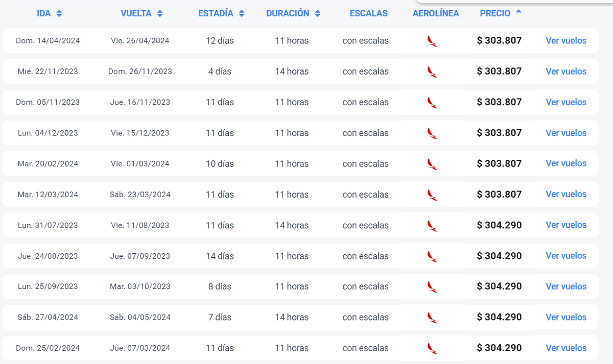Open Ver vuelos for 27/04/2024 departure
Image resolution: width=613 pixels, height=364 pixels.
(x=566, y=317)
